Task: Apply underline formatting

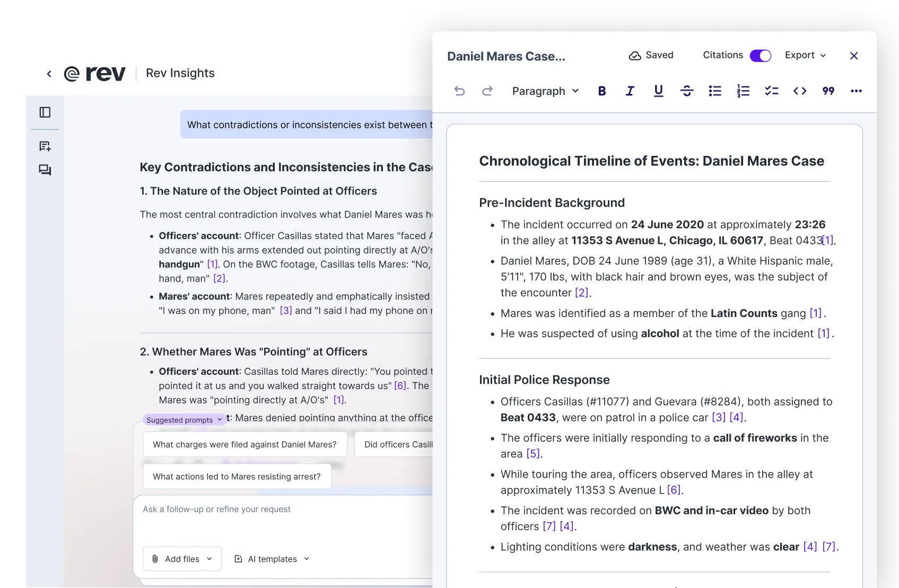Action: [x=658, y=91]
